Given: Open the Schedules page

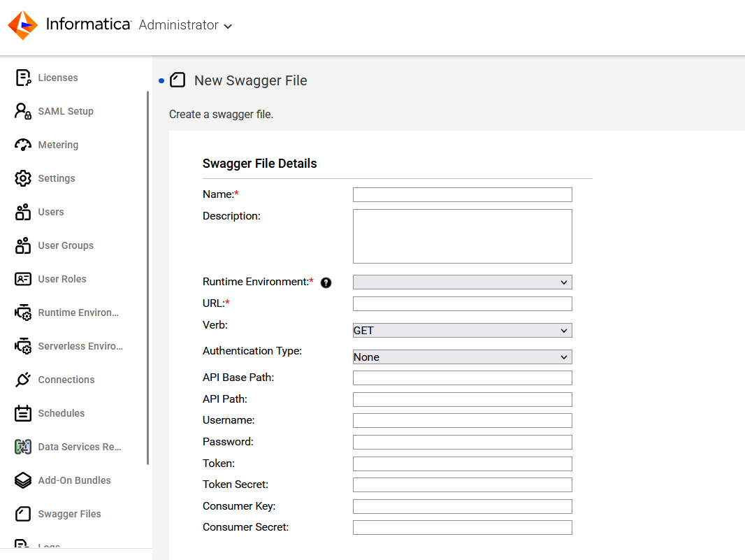Looking at the screenshot, I should coord(62,413).
